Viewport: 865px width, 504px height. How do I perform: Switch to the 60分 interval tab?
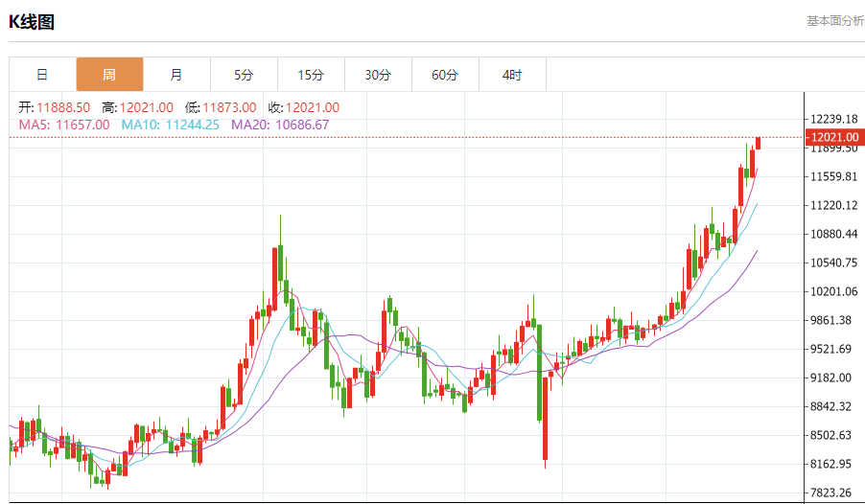coord(445,75)
